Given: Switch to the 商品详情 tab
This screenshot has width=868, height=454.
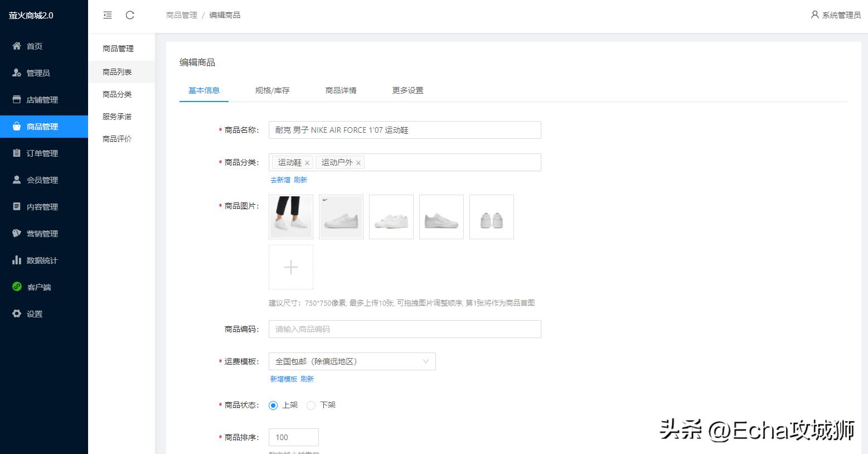Looking at the screenshot, I should click(340, 90).
